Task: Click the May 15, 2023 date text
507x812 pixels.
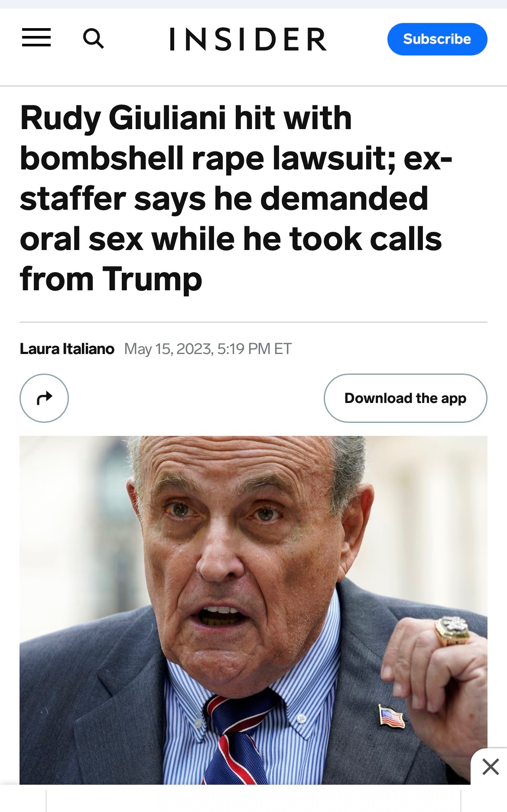Action: pos(168,349)
